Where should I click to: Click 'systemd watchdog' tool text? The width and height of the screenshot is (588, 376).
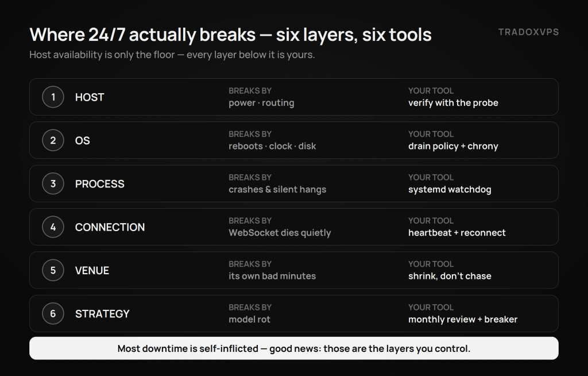pyautogui.click(x=450, y=189)
